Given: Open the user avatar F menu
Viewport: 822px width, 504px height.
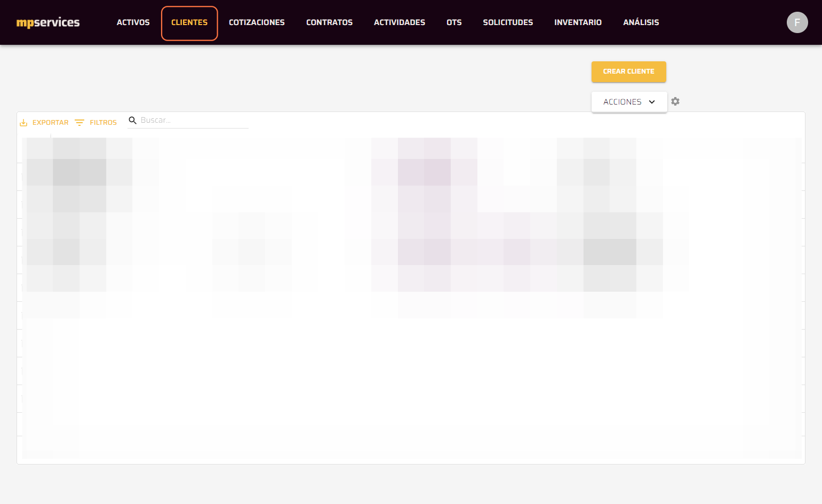Looking at the screenshot, I should (x=797, y=22).
